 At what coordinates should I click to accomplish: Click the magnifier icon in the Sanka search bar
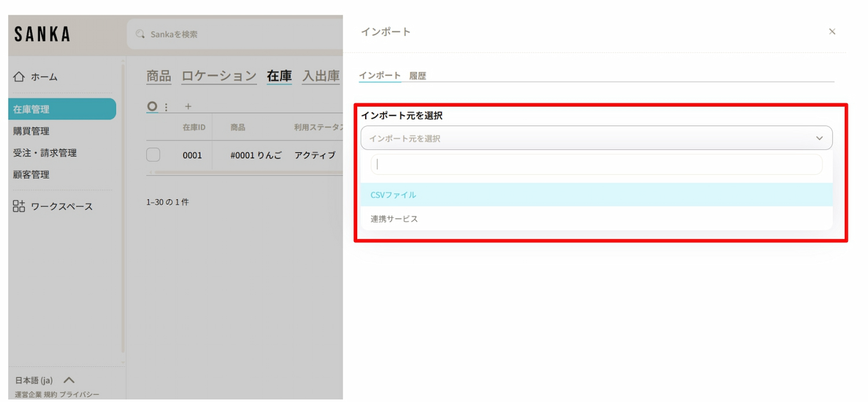coord(140,34)
